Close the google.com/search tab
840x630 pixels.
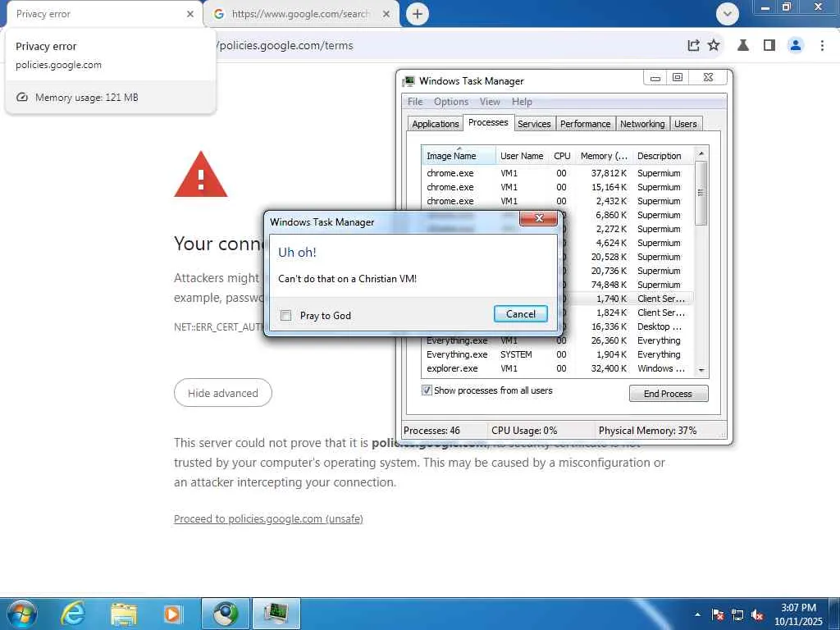[386, 14]
